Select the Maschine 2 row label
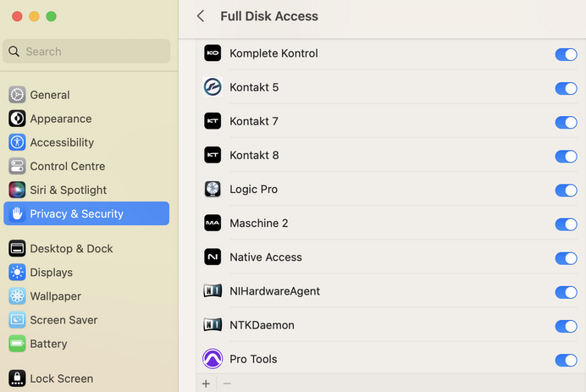 pos(258,223)
